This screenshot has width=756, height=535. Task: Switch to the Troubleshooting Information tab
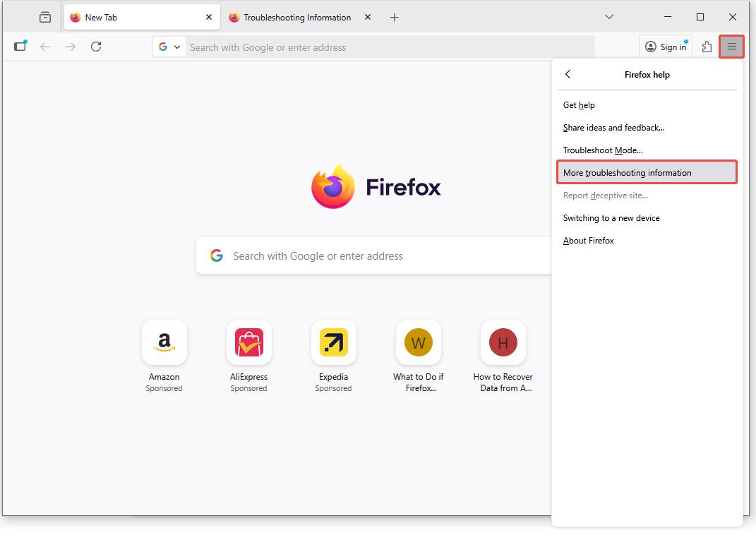[296, 17]
